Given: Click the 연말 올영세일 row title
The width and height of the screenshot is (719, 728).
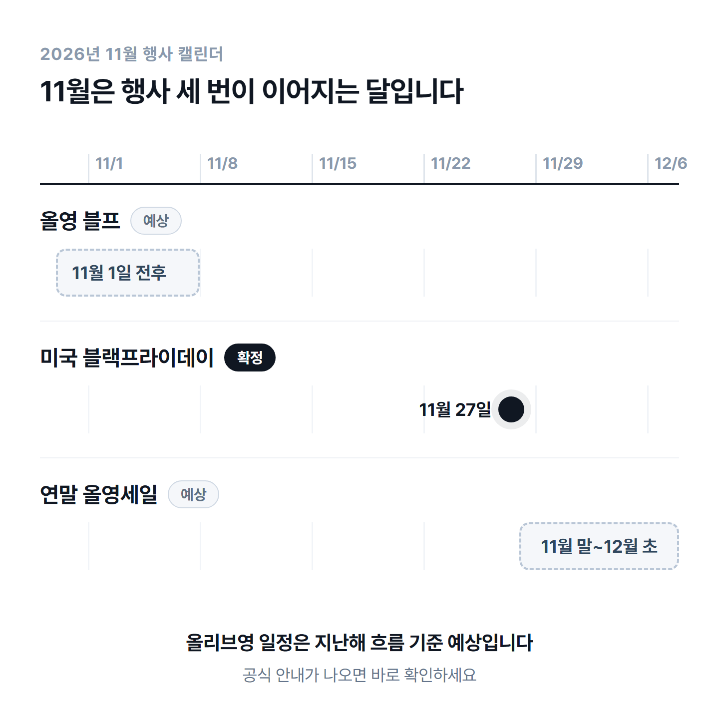Looking at the screenshot, I should point(99,494).
